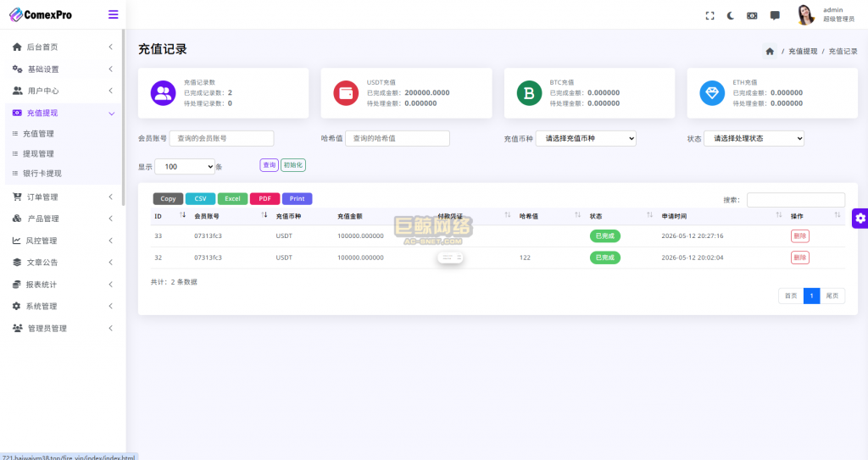Switch to dark mode moon icon
Viewport: 868px width, 460px height.
pos(730,15)
